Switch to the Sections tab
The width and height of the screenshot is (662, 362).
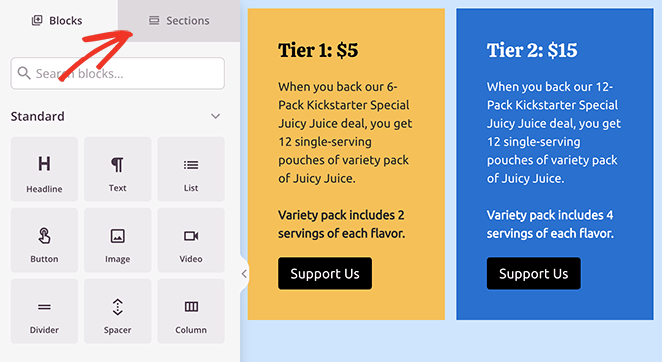pos(179,21)
